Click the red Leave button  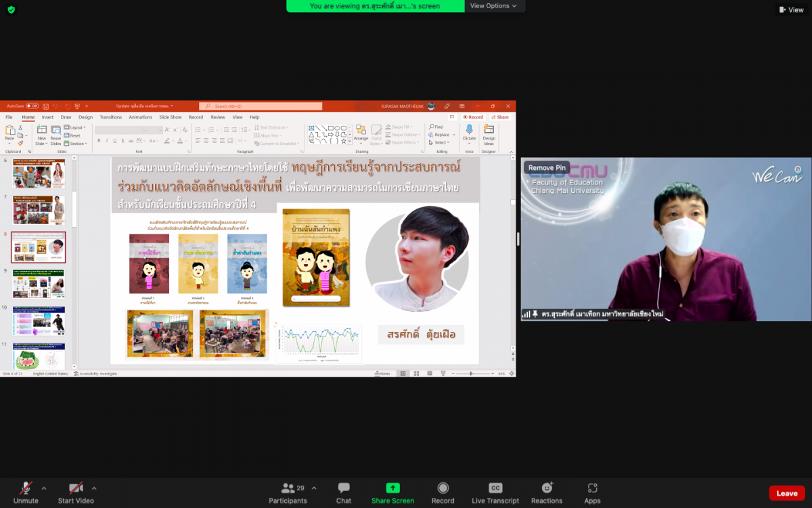787,493
